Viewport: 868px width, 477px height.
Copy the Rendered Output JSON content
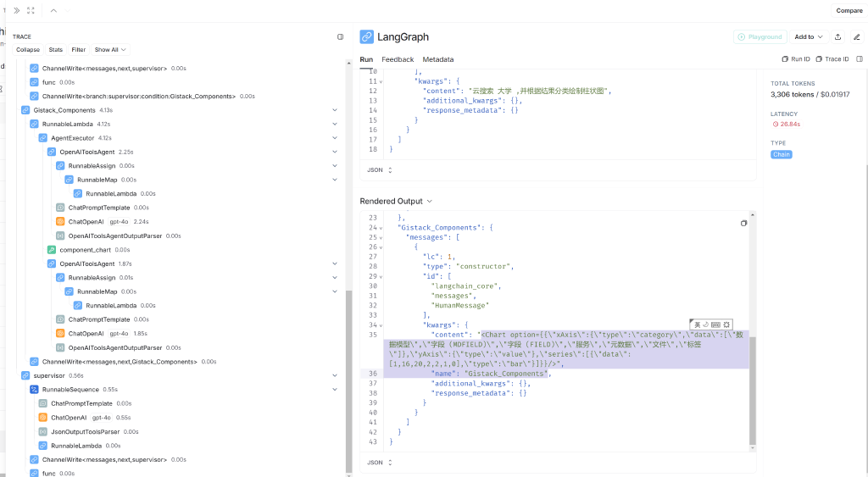tap(743, 223)
